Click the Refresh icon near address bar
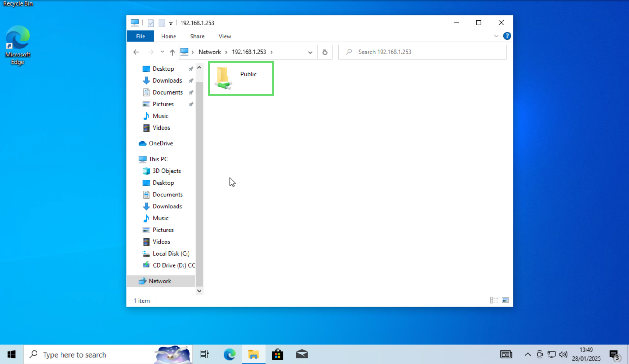This screenshot has height=364, width=629. (325, 52)
